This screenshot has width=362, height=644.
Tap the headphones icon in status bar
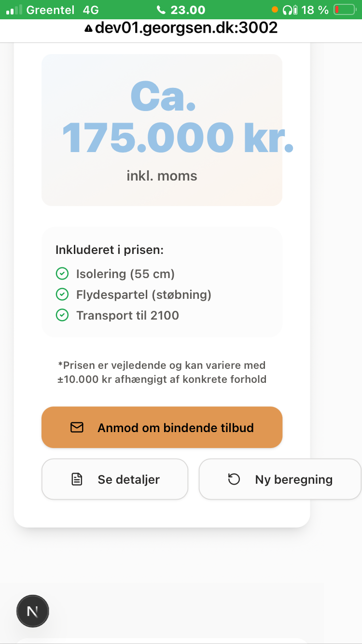[291, 10]
